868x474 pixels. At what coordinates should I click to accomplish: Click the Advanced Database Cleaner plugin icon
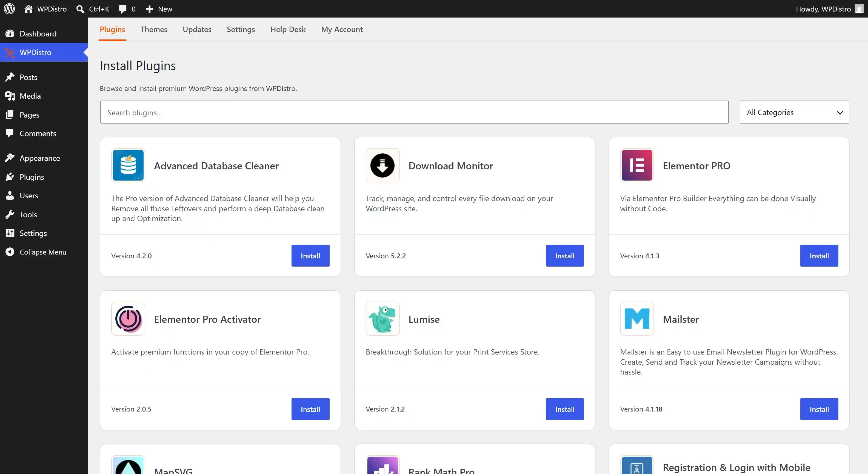(x=128, y=165)
